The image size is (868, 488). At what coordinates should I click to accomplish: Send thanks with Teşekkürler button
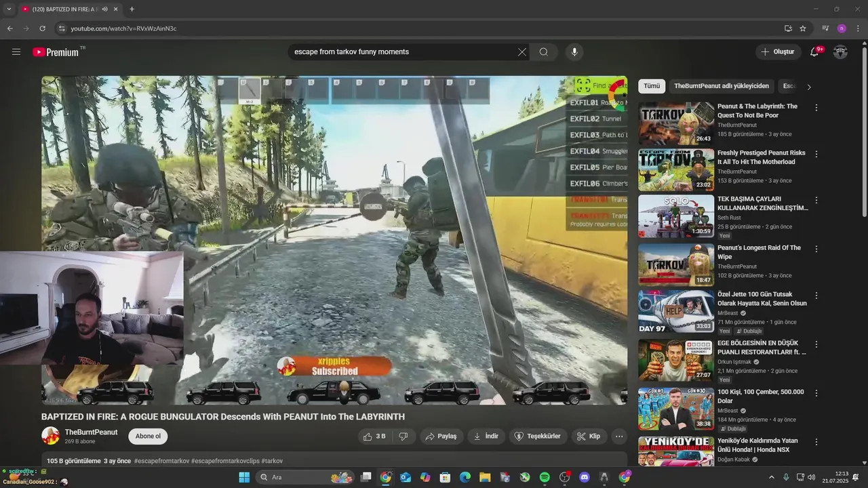click(x=538, y=436)
